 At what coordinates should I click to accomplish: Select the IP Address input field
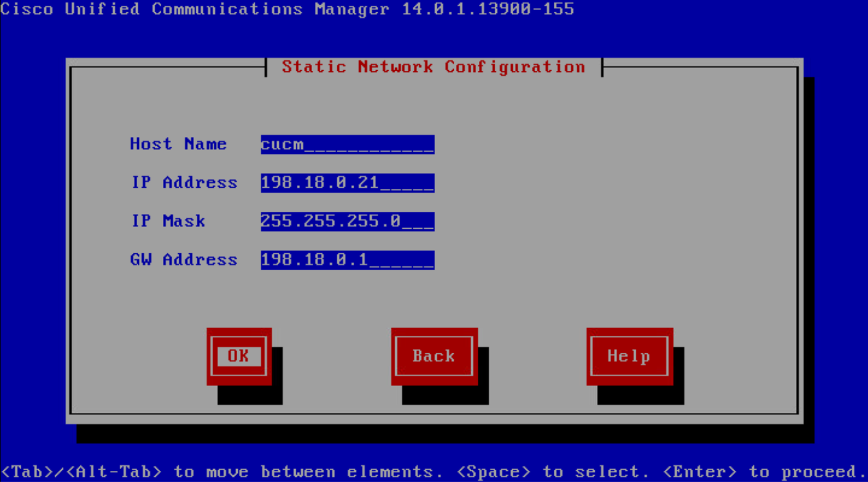click(x=347, y=183)
